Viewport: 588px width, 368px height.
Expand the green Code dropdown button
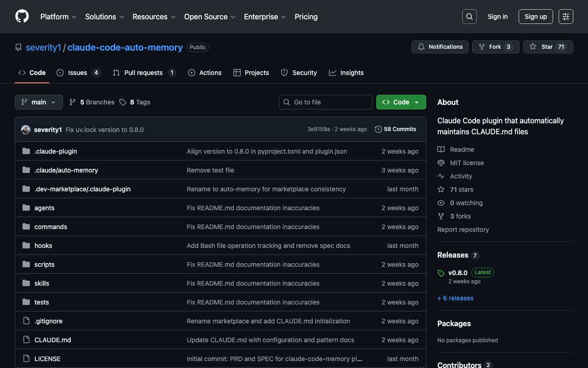point(401,102)
